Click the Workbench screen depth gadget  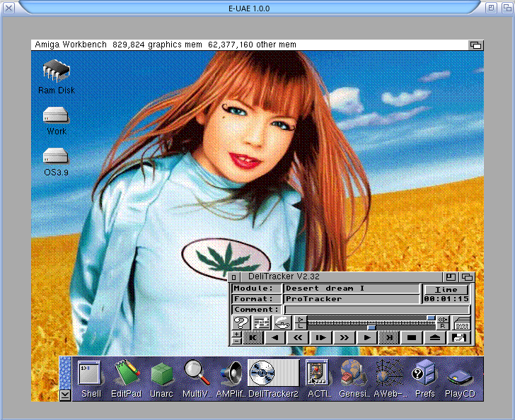[x=475, y=45]
